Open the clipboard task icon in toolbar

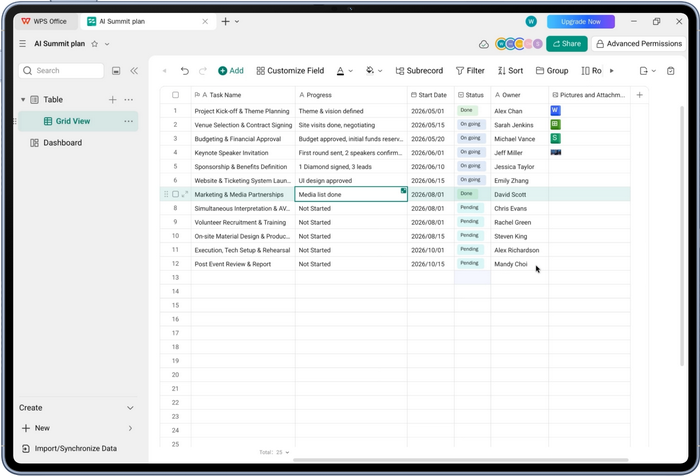(x=671, y=71)
